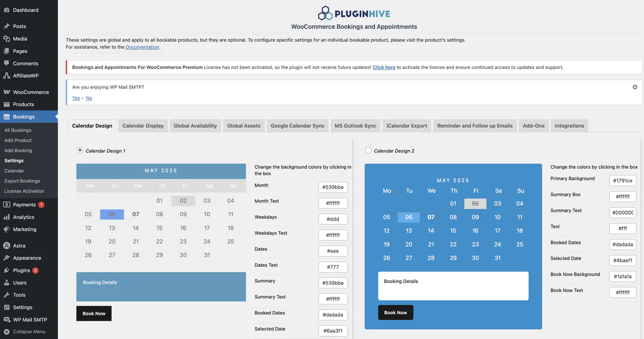The width and height of the screenshot is (644, 339).
Task: Open the Add-Ons tab
Action: point(534,126)
